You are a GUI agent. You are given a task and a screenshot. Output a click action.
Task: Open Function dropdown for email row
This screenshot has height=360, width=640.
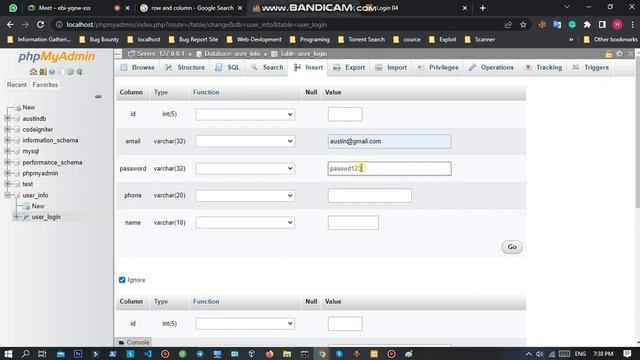(x=245, y=141)
